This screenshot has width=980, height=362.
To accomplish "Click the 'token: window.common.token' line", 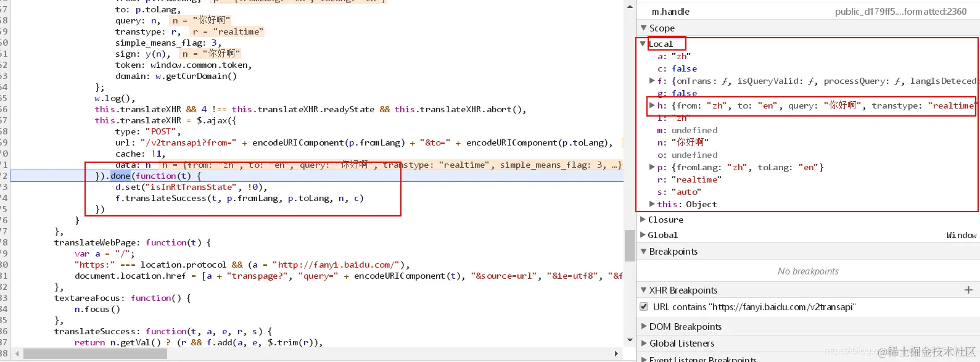I will tap(183, 65).
